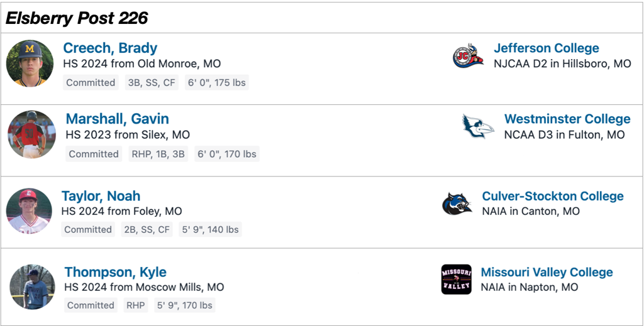Viewport: 644px width, 326px height.
Task: Visit the Jefferson College link
Action: 546,48
